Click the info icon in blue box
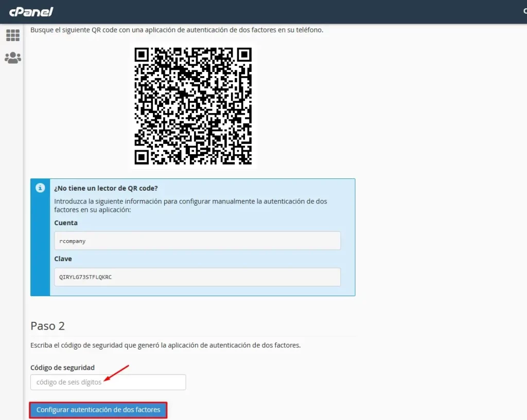The height and width of the screenshot is (420, 527). [x=40, y=188]
